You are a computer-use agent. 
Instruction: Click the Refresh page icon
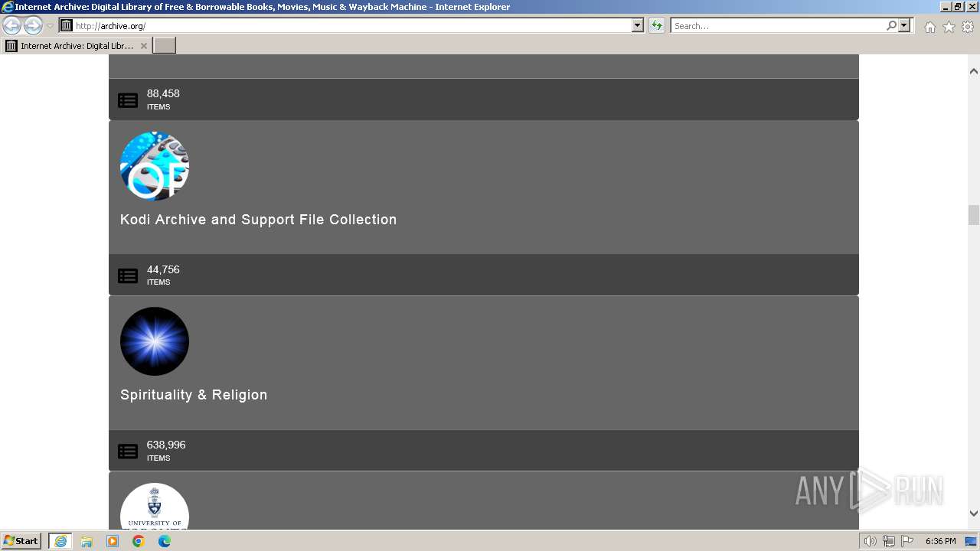click(657, 25)
